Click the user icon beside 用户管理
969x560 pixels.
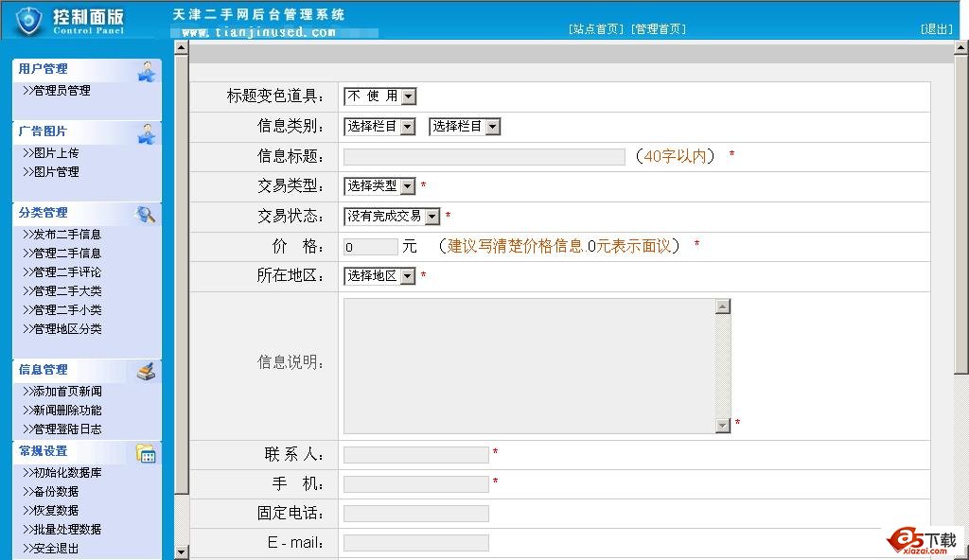(147, 71)
